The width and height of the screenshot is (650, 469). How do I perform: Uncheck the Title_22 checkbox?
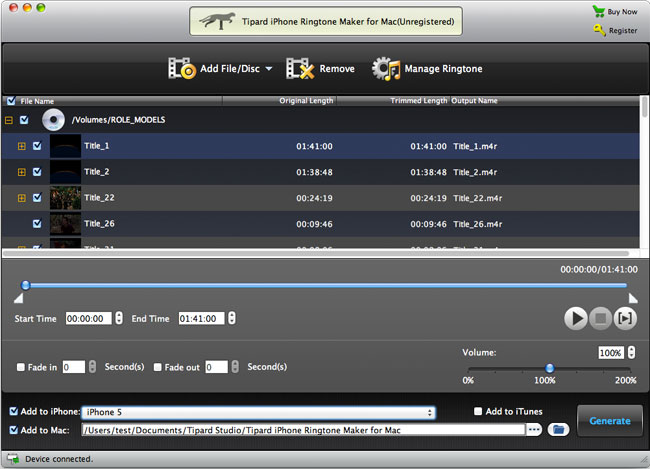pyautogui.click(x=37, y=197)
